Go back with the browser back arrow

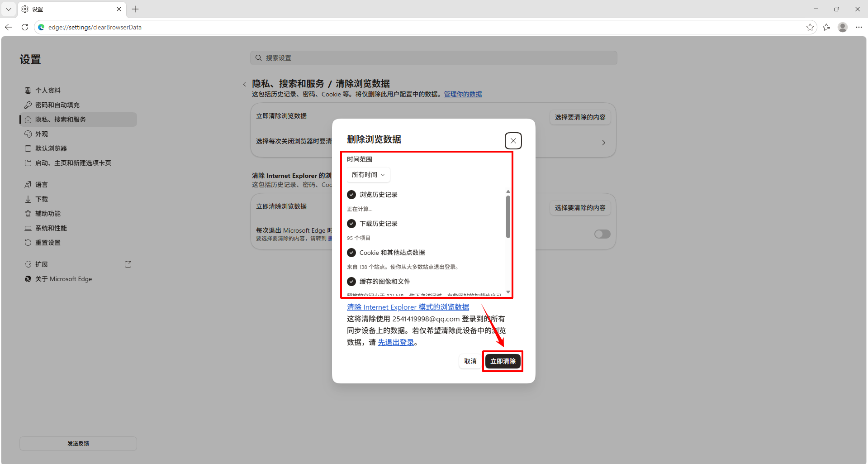[8, 27]
